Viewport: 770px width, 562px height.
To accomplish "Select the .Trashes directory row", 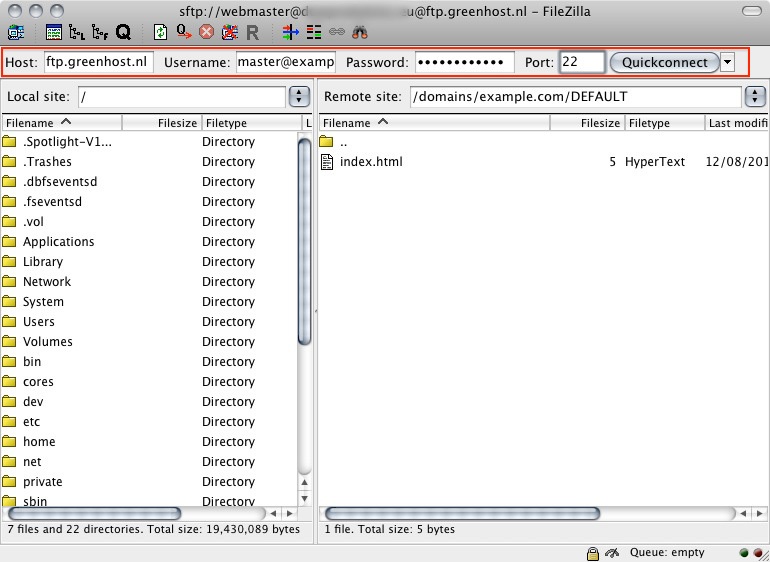I will click(x=149, y=162).
